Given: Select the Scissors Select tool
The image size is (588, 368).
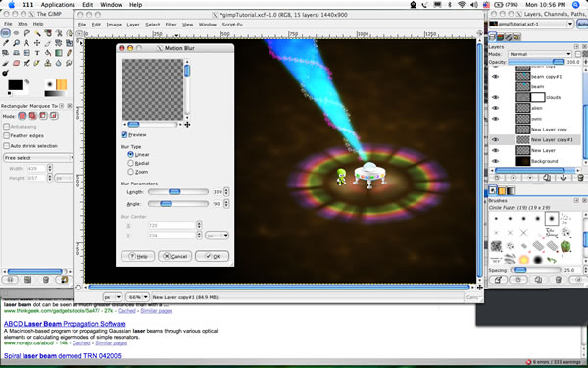Looking at the screenshot, I should pyautogui.click(x=59, y=33).
